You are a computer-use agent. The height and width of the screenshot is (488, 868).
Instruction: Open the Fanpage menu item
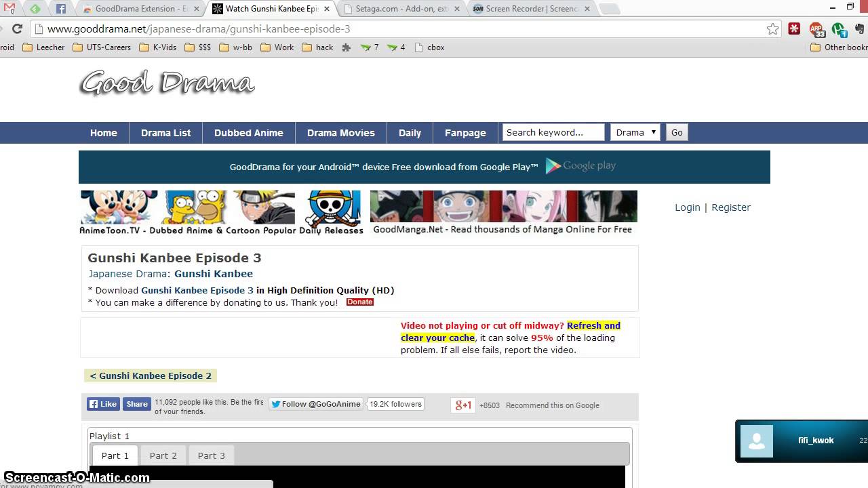point(465,133)
